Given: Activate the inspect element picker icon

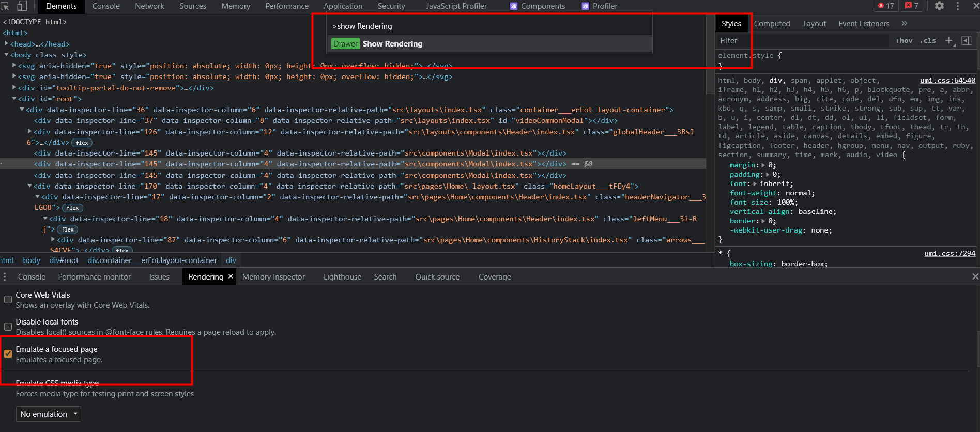Looking at the screenshot, I should pos(5,6).
